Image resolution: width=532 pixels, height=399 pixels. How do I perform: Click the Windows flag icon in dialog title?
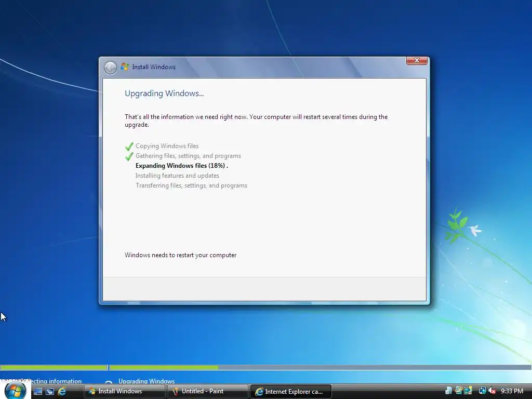[125, 67]
